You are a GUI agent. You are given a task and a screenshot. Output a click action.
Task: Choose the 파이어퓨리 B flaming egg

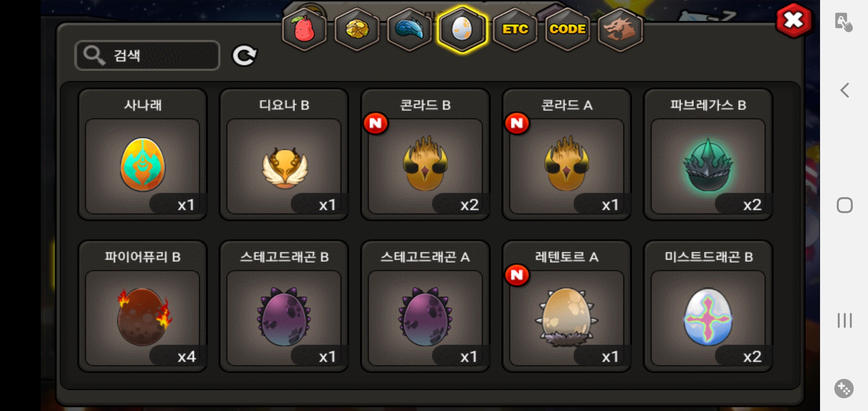[143, 306]
